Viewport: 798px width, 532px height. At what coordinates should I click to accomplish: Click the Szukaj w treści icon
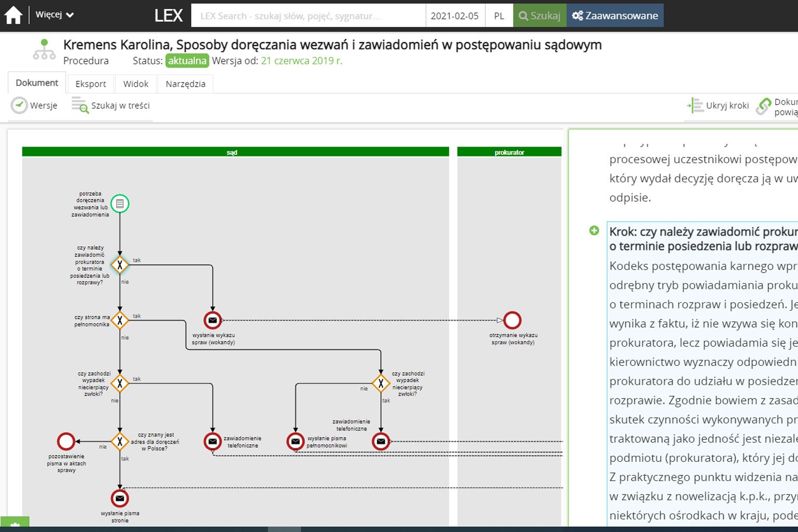click(80, 105)
